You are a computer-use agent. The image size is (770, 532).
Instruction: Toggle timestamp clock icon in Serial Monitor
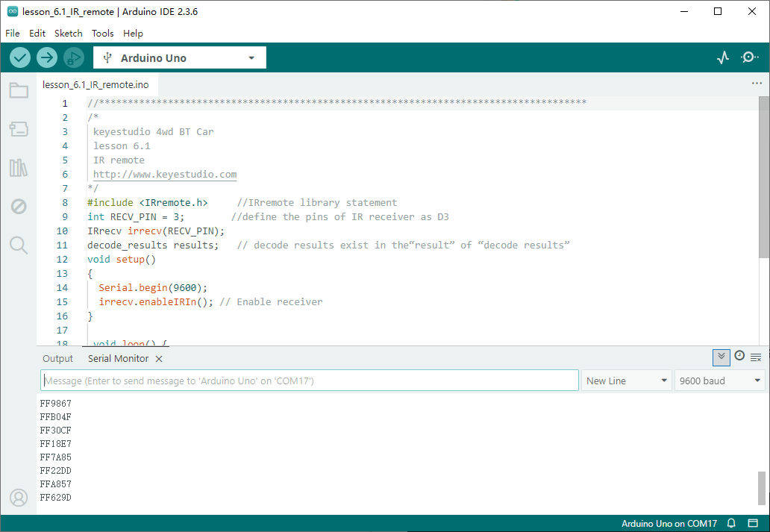point(739,356)
